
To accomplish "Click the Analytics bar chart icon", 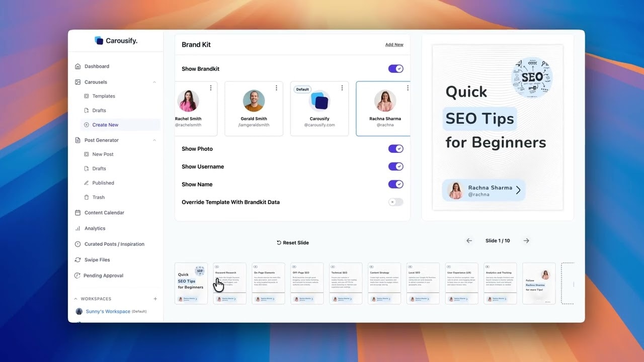I will pyautogui.click(x=77, y=228).
